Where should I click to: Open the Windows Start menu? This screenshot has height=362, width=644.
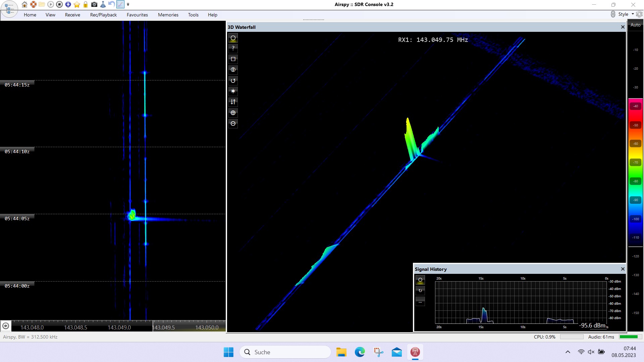228,352
